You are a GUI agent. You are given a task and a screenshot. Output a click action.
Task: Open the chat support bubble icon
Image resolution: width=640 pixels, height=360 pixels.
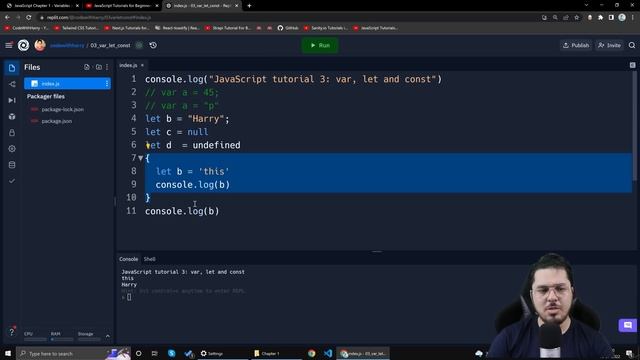click(627, 325)
